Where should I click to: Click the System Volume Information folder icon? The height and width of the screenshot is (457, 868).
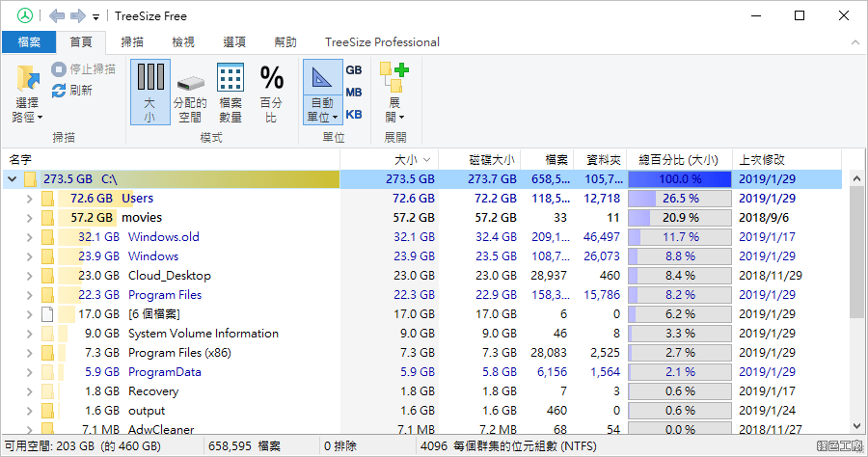tap(47, 334)
